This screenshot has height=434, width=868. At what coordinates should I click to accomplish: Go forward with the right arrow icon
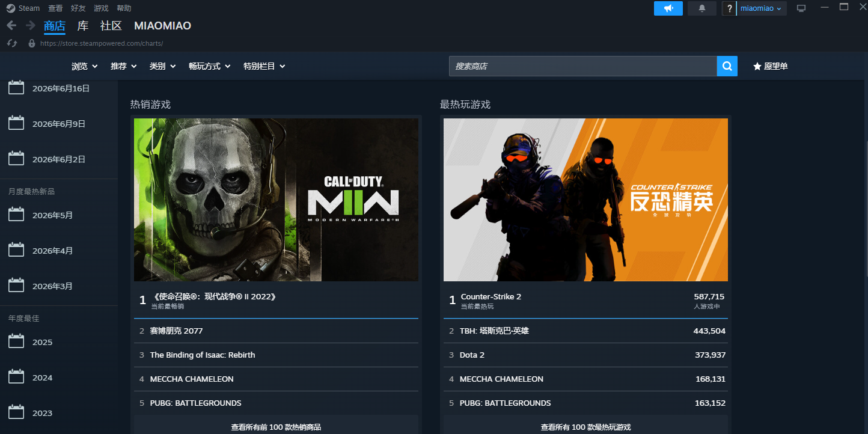tap(30, 25)
